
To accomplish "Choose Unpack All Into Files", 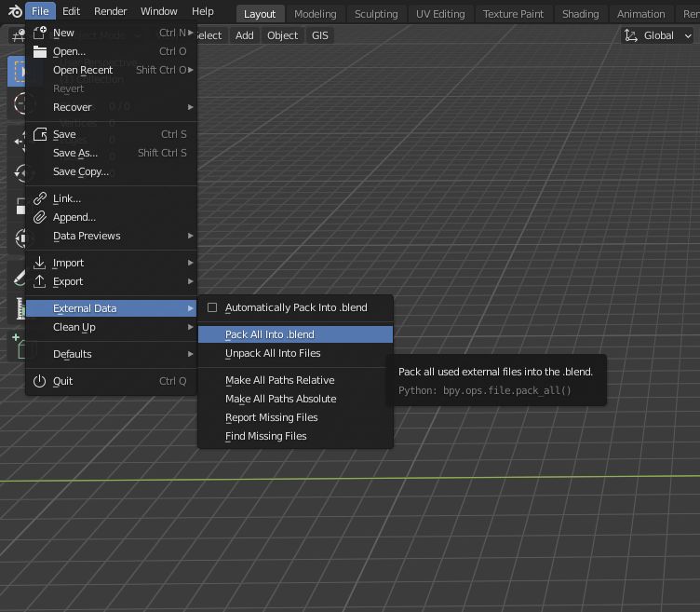I will click(x=295, y=353).
